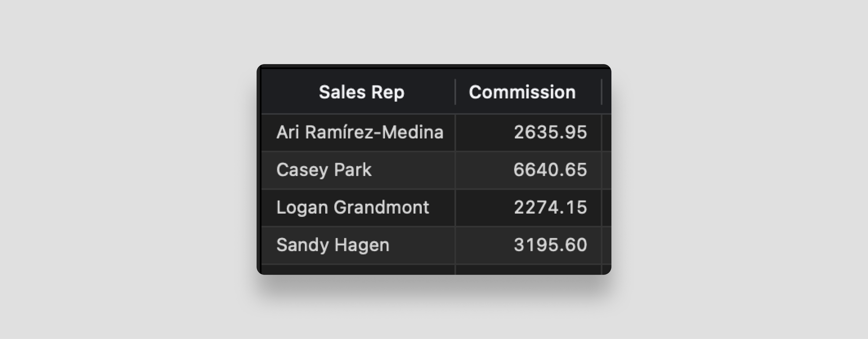Click the divider between Sales Rep and Commission
The width and height of the screenshot is (868, 339).
point(454,92)
